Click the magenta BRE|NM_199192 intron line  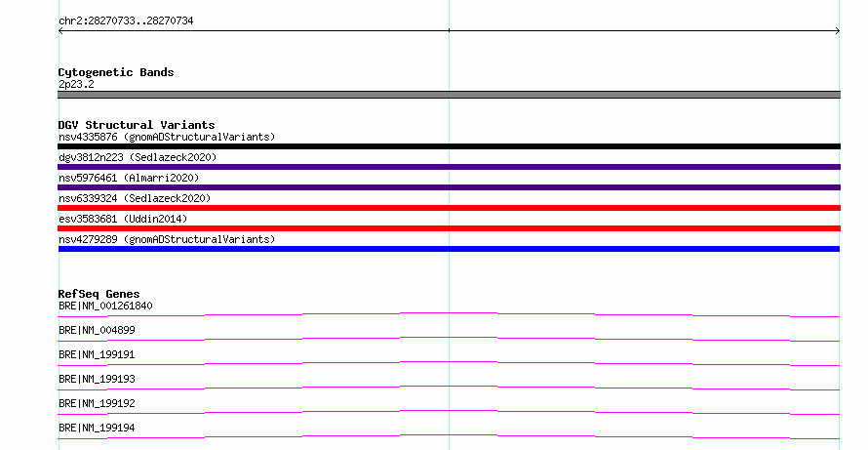coord(449,412)
